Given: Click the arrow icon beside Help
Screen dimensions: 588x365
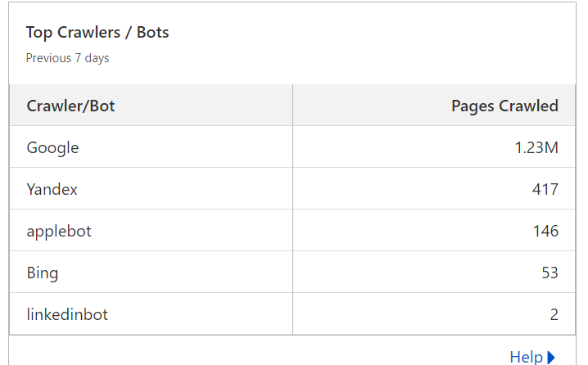Looking at the screenshot, I should 551,358.
